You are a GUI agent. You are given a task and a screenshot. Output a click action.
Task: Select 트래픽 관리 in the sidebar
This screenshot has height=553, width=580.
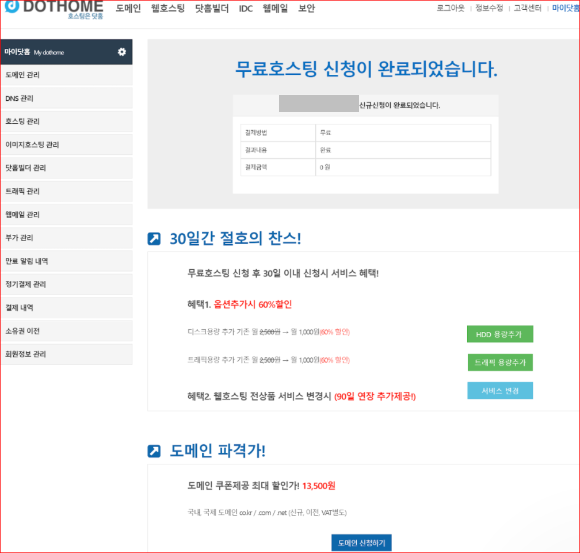tap(67, 191)
